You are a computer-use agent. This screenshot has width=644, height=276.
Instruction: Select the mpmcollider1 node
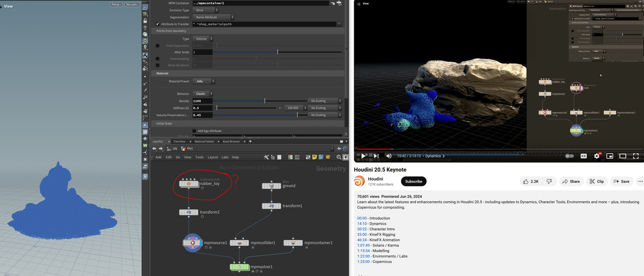coord(239,243)
